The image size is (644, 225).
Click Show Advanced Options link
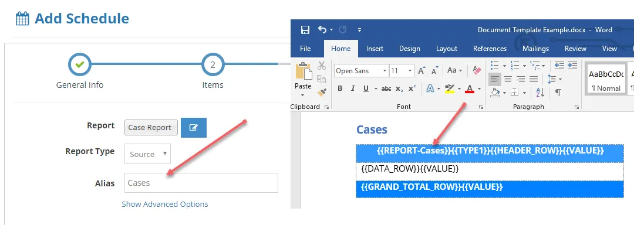(165, 204)
